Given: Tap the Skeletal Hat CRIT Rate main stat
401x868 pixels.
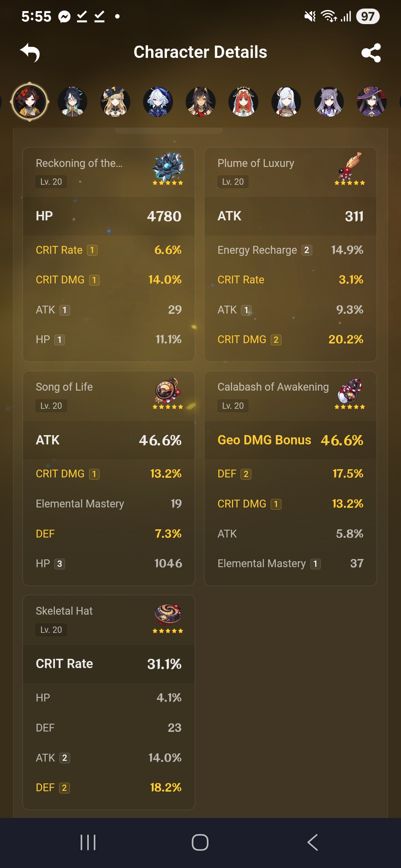Looking at the screenshot, I should (109, 664).
